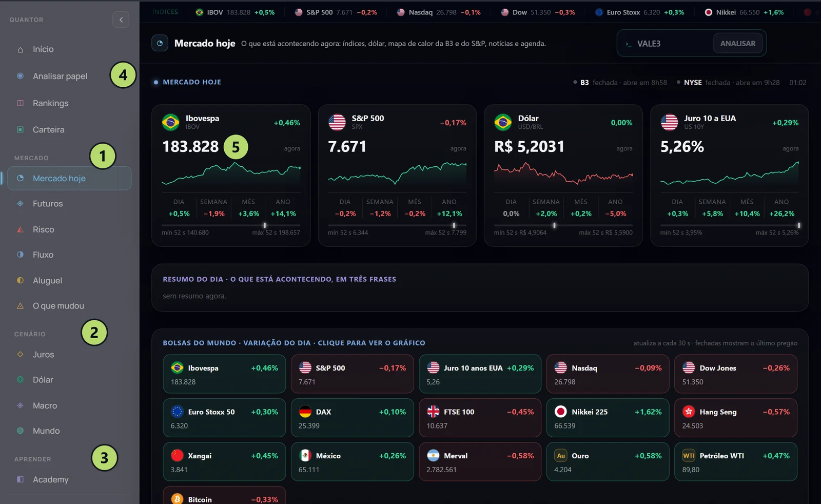821x504 pixels.
Task: Click the UK flag on the FTSE 100 tile
Action: [433, 412]
